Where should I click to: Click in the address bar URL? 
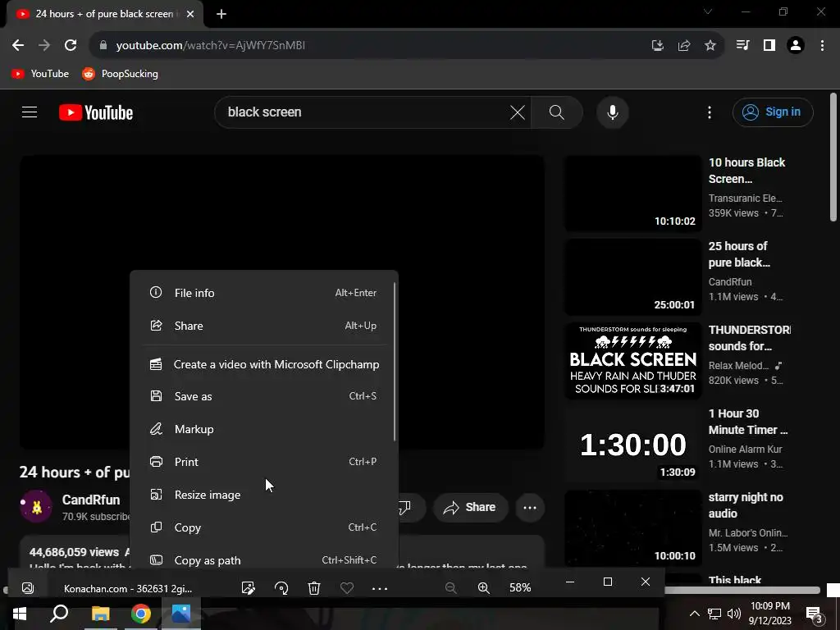(x=211, y=46)
